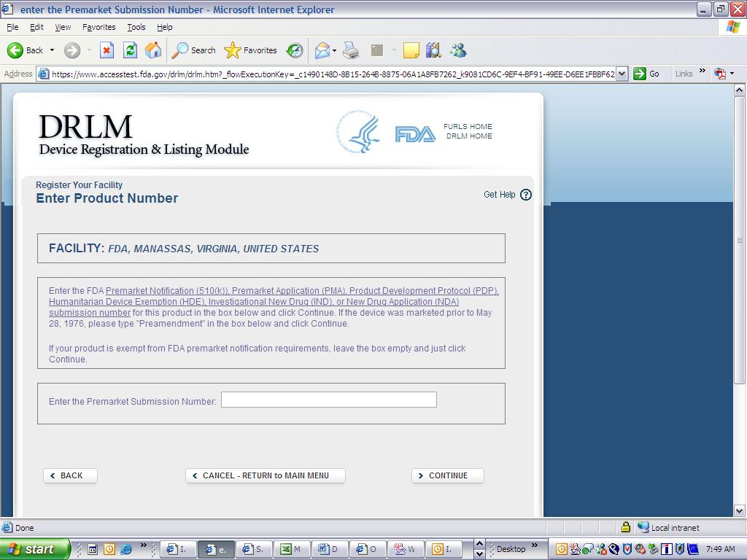Click the Local intranet zone indicator
This screenshot has height=560, width=747.
pos(668,528)
